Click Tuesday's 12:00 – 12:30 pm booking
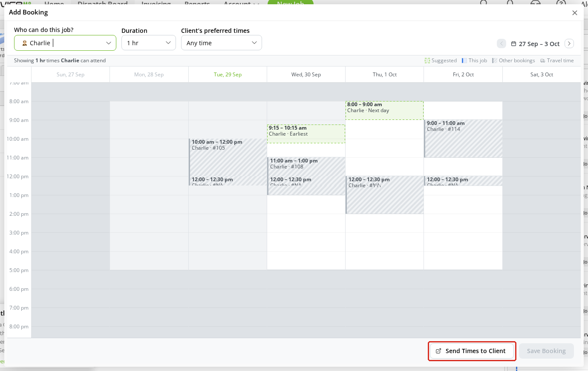The image size is (588, 371). tap(228, 181)
